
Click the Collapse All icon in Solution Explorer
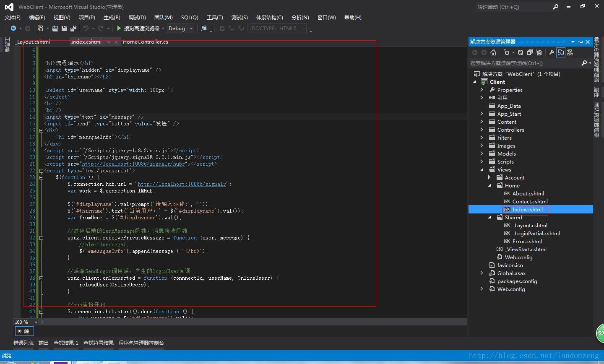[530, 52]
